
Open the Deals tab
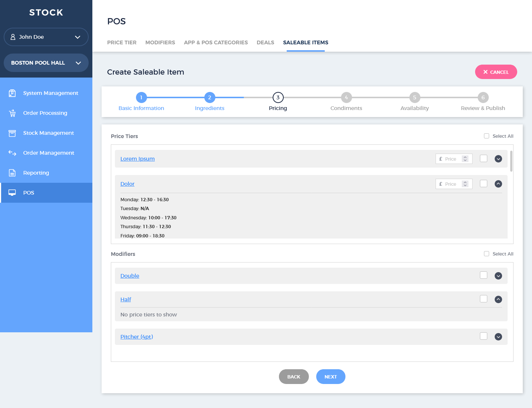click(x=265, y=42)
